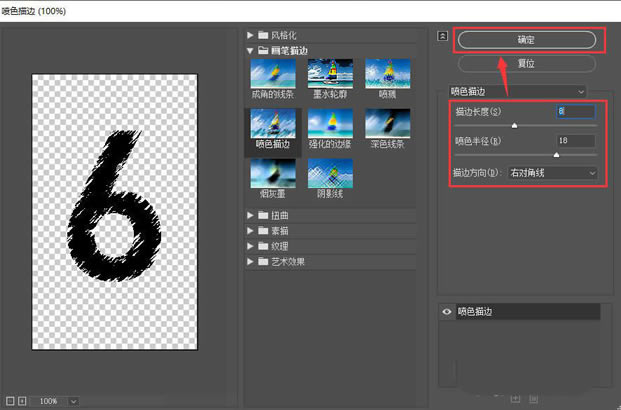Select the 成角的线条 filter thumbnail
Image resolution: width=621 pixels, height=410 pixels.
click(273, 74)
